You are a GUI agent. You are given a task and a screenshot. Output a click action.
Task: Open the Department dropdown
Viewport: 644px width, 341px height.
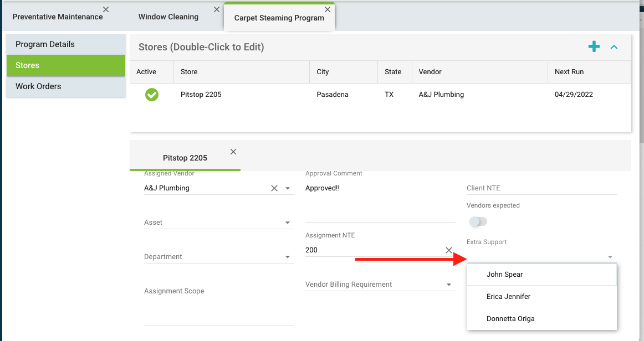click(x=288, y=257)
